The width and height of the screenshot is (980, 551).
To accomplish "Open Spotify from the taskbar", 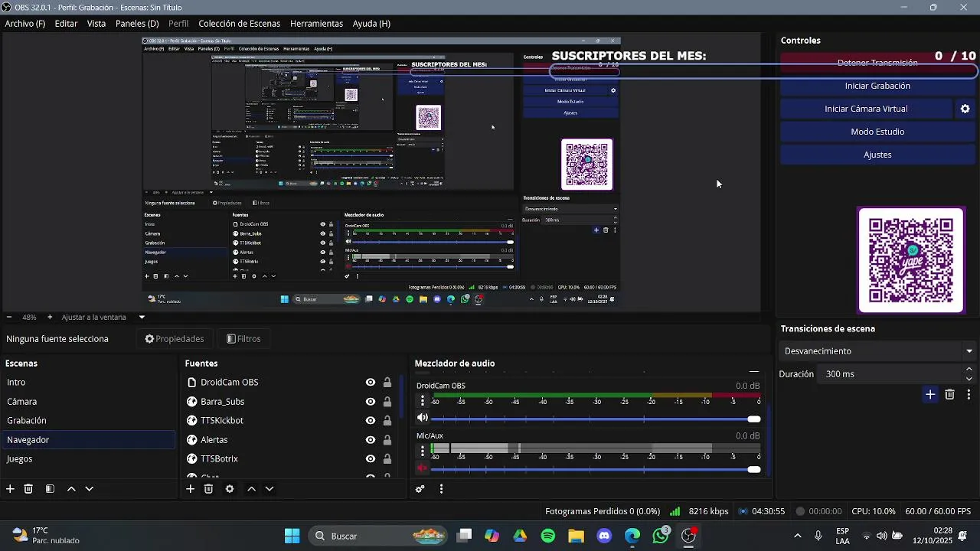I will [x=548, y=536].
